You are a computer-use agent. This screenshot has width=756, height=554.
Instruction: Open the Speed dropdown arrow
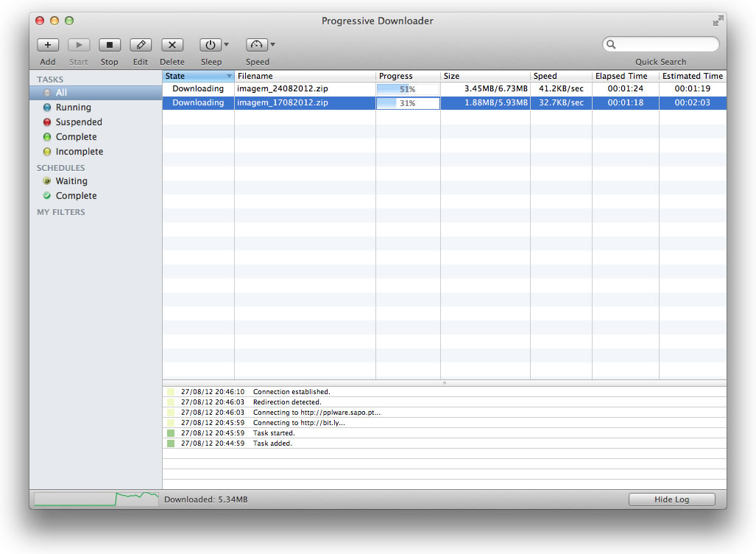[x=273, y=45]
